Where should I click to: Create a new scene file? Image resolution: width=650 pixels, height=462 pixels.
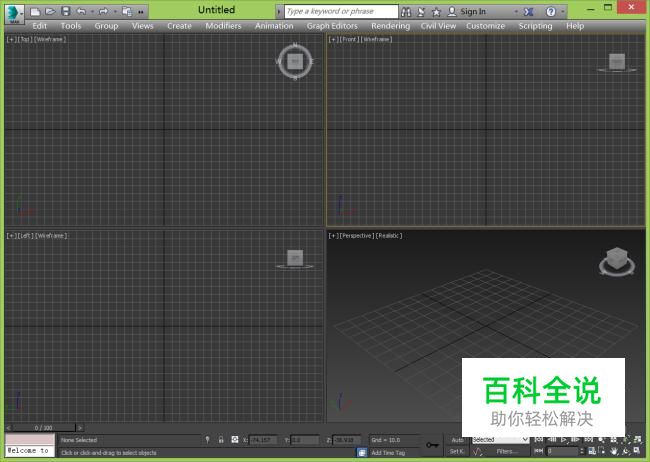[x=35, y=12]
